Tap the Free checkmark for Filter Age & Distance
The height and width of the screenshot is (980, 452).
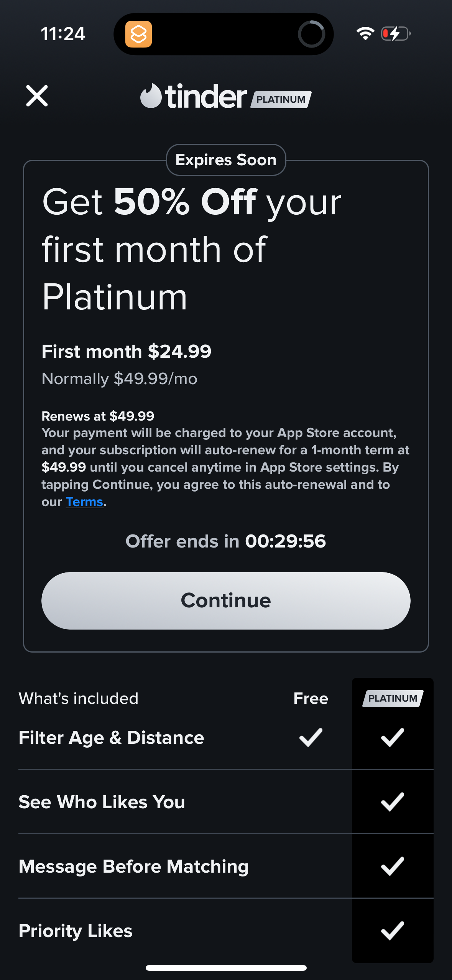311,738
